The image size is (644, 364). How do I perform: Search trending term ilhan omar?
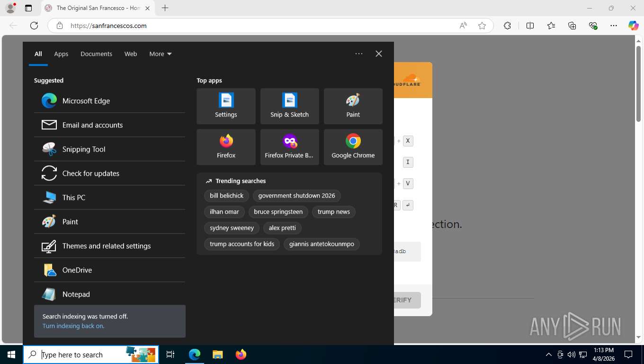(x=224, y=212)
